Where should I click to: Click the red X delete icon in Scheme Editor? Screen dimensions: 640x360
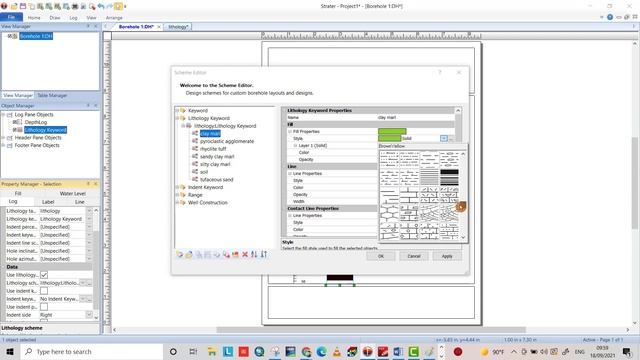[x=245, y=254]
